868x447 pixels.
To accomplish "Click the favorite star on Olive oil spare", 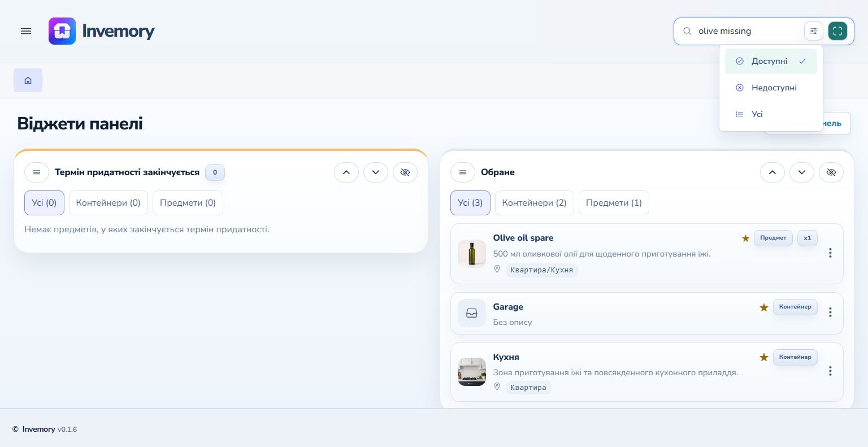I will click(745, 238).
